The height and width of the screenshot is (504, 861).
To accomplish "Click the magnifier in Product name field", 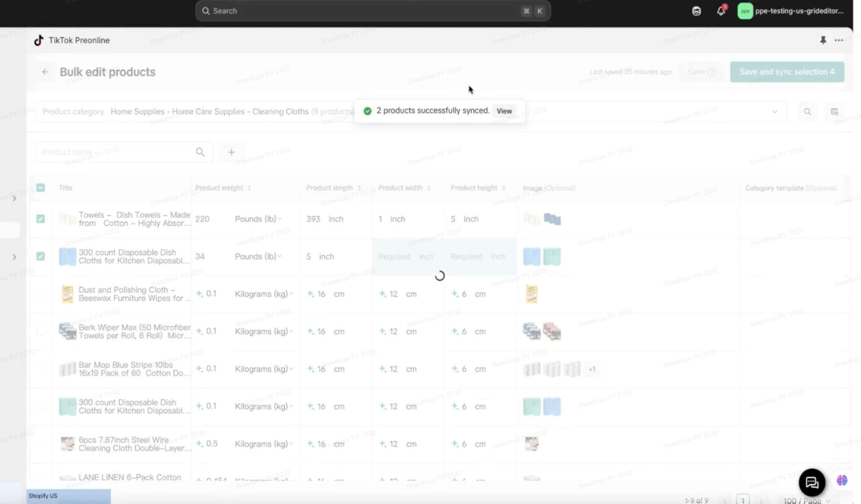I will coord(200,152).
